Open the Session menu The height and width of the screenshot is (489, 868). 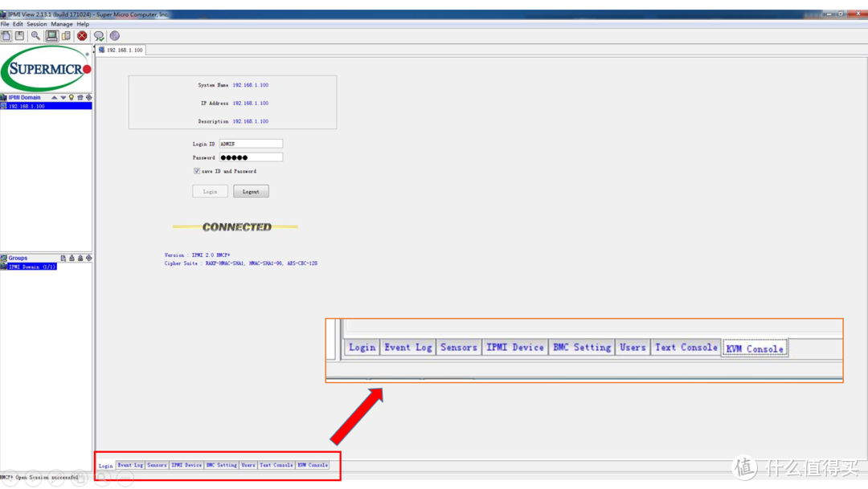37,24
